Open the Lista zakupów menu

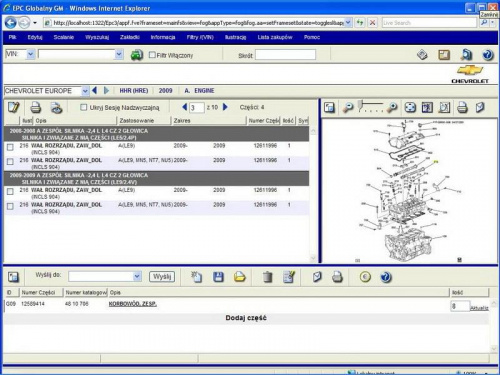275,37
